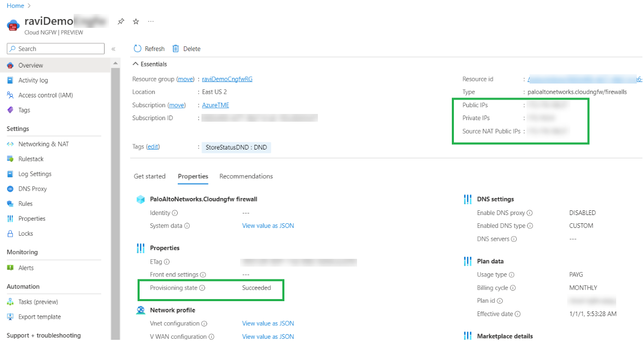Open Export template in Automation section
This screenshot has width=644, height=346.
coord(39,317)
